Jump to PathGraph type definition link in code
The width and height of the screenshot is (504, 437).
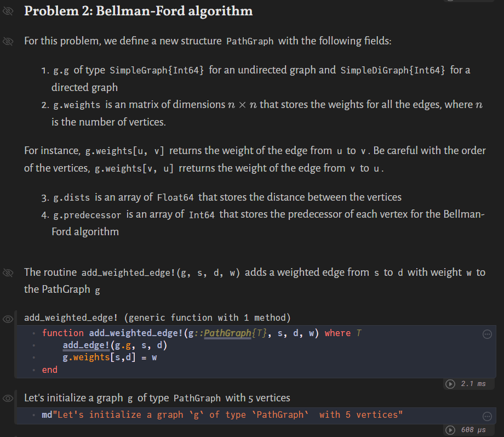227,333
